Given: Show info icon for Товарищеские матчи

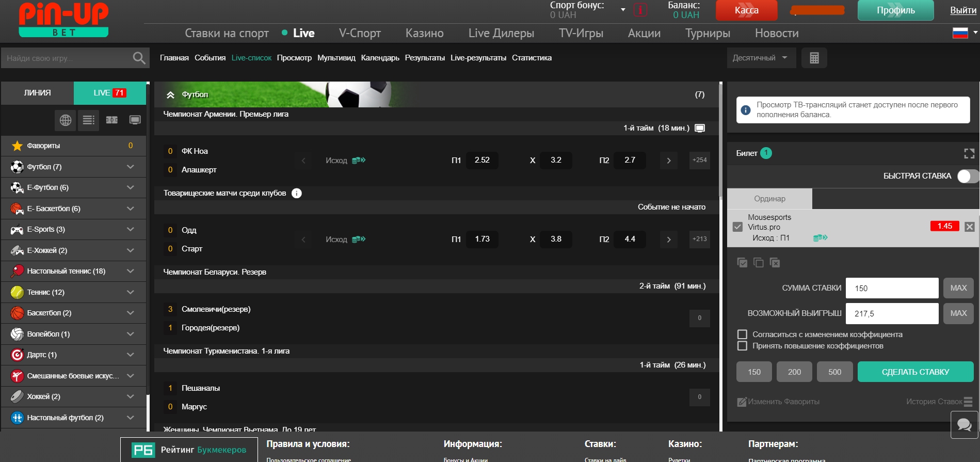Looking at the screenshot, I should point(297,193).
